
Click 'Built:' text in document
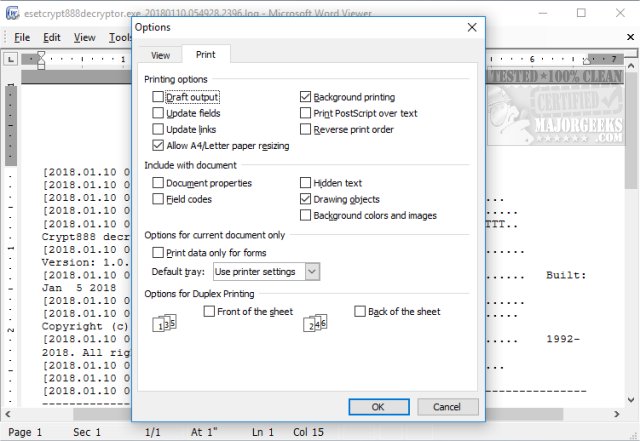pyautogui.click(x=566, y=275)
